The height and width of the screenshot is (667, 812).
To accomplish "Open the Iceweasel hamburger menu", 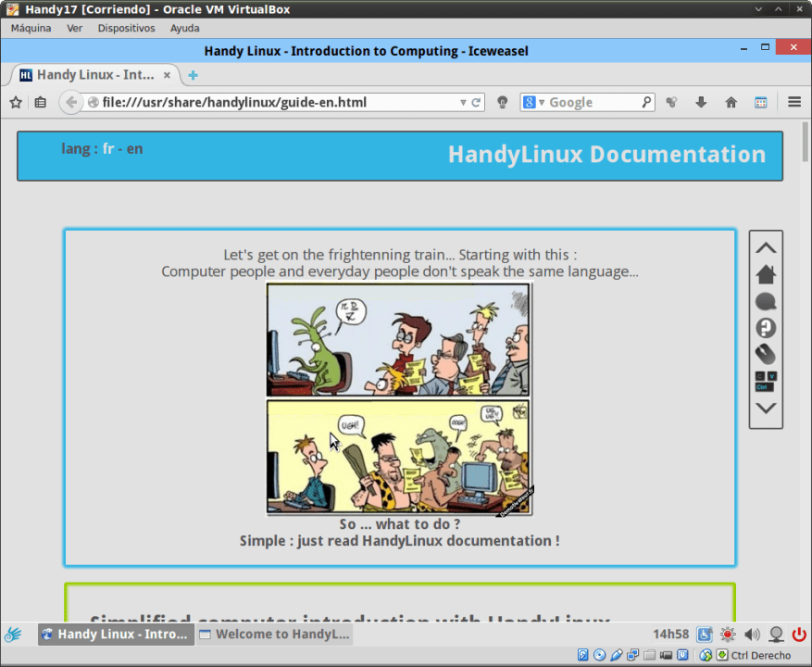I will tap(793, 102).
